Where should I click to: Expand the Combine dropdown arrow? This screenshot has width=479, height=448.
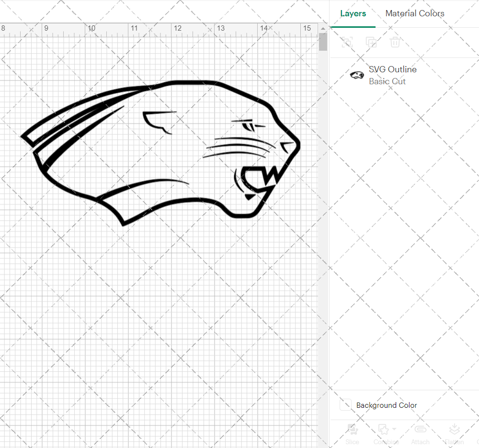click(394, 429)
